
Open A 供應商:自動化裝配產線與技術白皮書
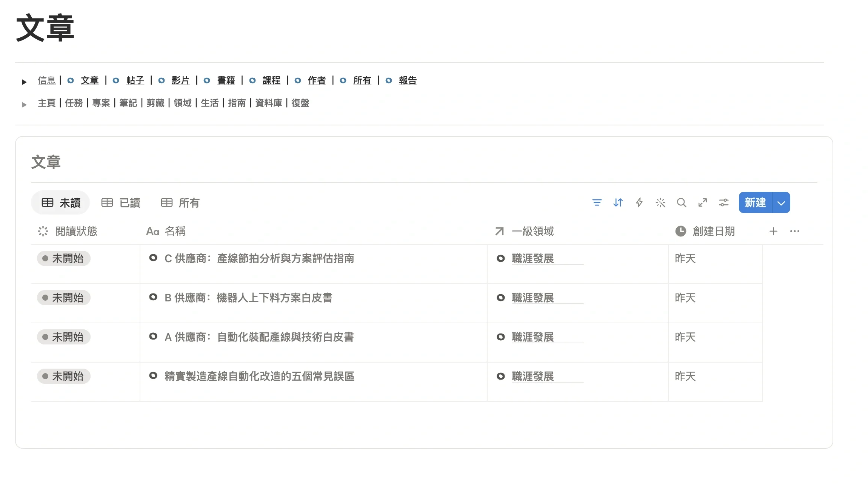[x=259, y=337]
